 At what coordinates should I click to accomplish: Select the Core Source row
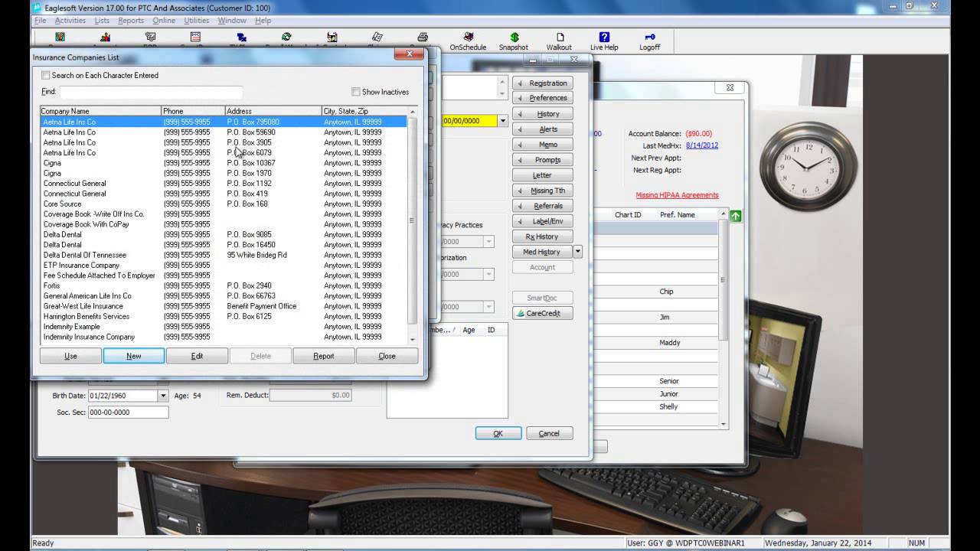pyautogui.click(x=224, y=204)
